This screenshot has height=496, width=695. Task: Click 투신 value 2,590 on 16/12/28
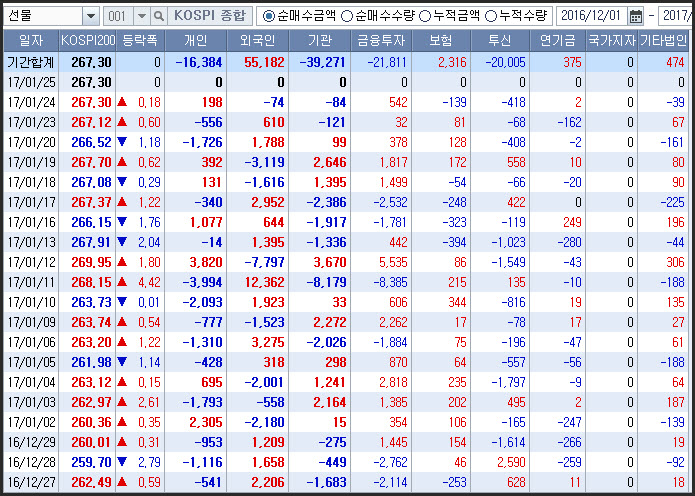click(511, 462)
